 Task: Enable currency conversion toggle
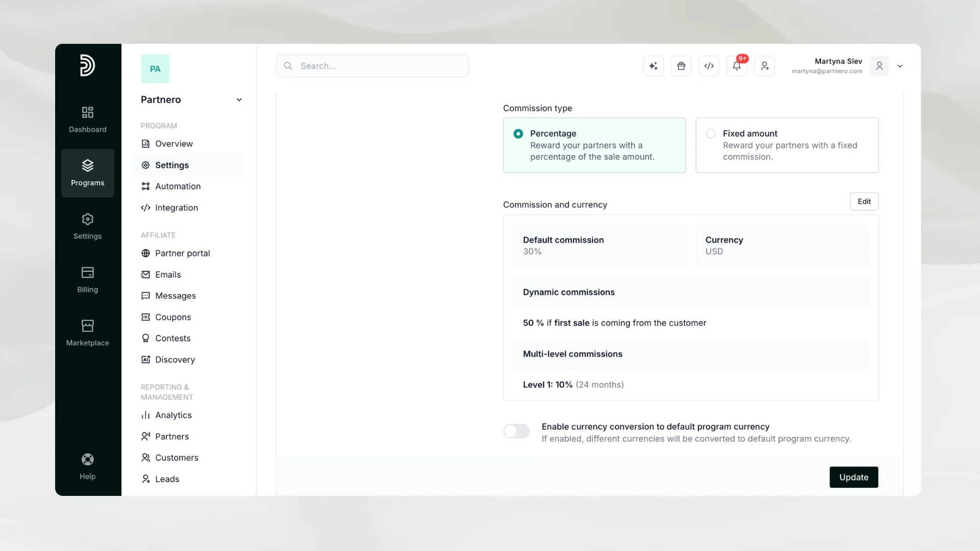coord(517,431)
